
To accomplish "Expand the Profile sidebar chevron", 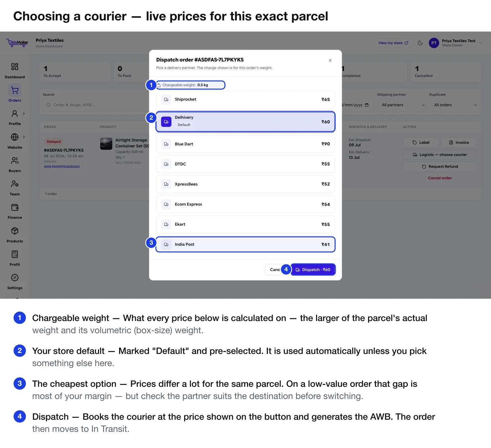I will [24, 113].
